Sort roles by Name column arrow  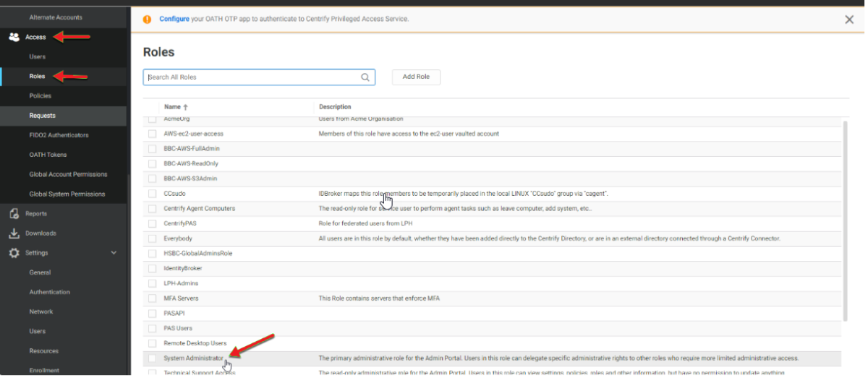point(186,107)
